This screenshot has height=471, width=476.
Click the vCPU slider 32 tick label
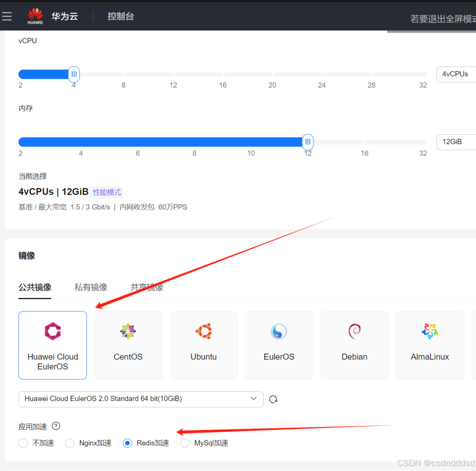423,85
